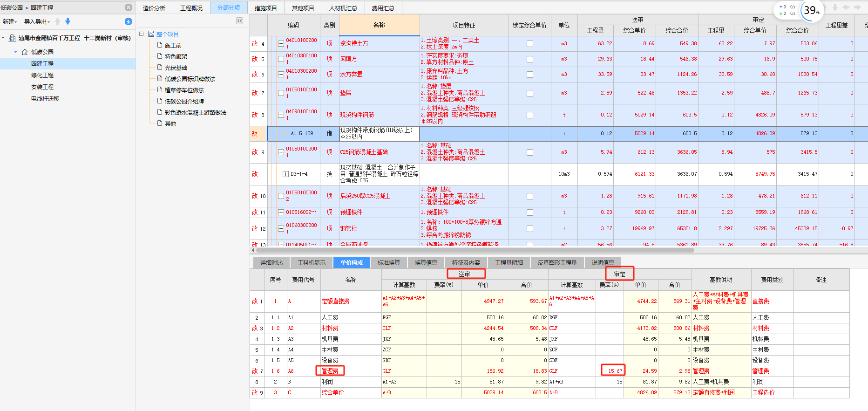The width and height of the screenshot is (868, 411).
Task: Click document icon next to 其他
Action: pyautogui.click(x=160, y=123)
